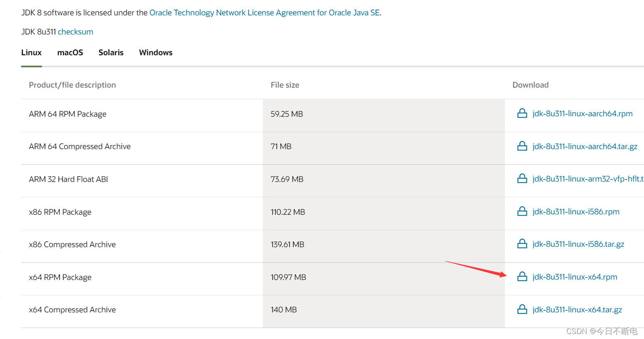The height and width of the screenshot is (339, 644).
Task: Click the 'x86 Compressed Archive' description
Action: click(72, 244)
